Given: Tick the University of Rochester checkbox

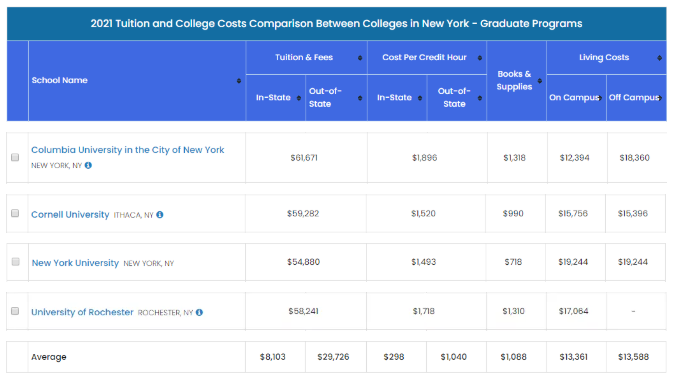Looking at the screenshot, I should coord(15,311).
